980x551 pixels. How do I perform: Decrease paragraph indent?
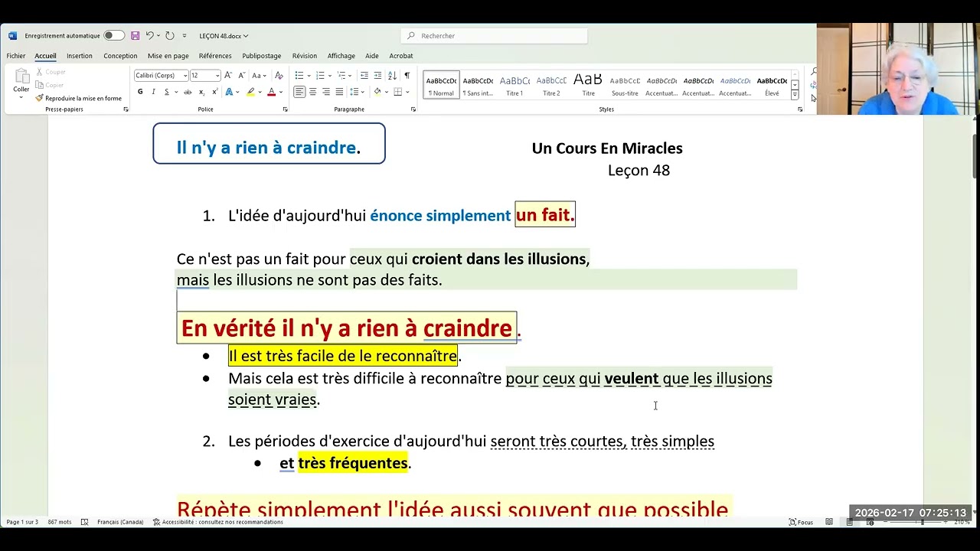click(x=364, y=75)
